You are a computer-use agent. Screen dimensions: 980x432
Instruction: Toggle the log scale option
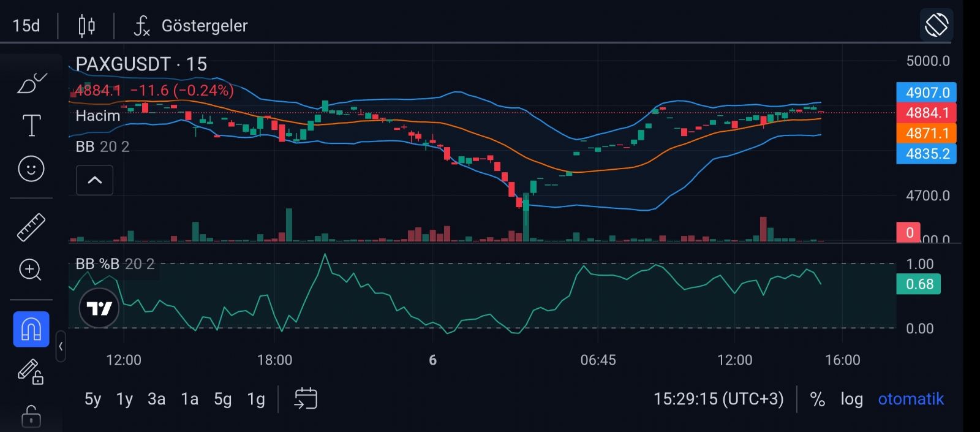tap(851, 399)
